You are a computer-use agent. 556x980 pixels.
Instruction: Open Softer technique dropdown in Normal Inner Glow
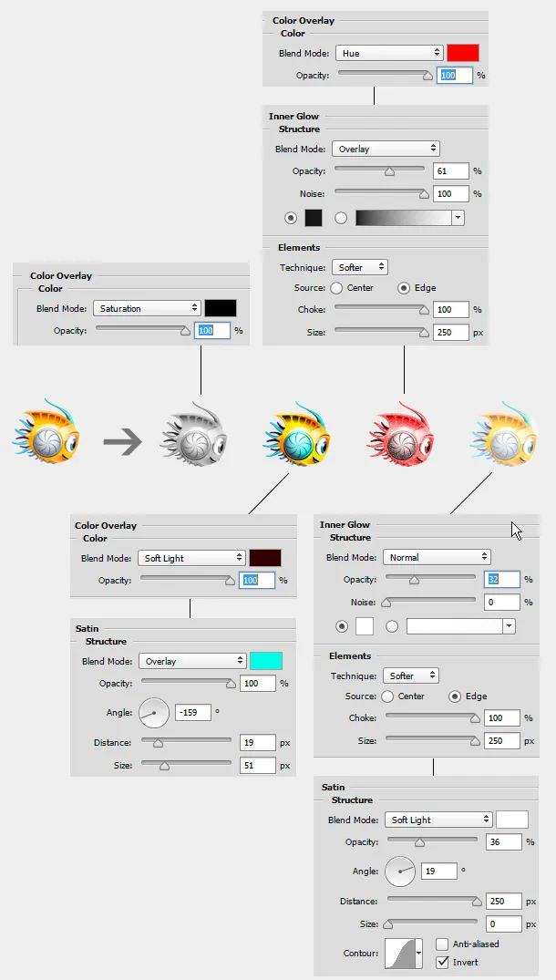(x=411, y=676)
